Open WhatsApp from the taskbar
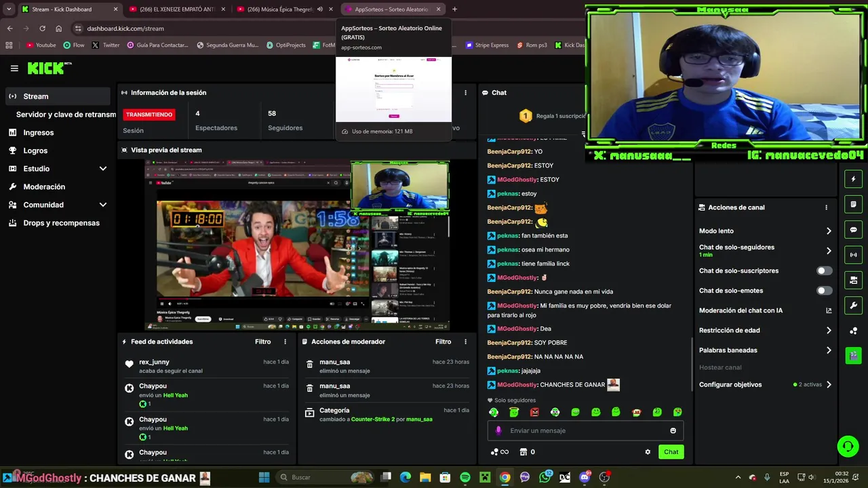The width and height of the screenshot is (868, 488). point(545,477)
